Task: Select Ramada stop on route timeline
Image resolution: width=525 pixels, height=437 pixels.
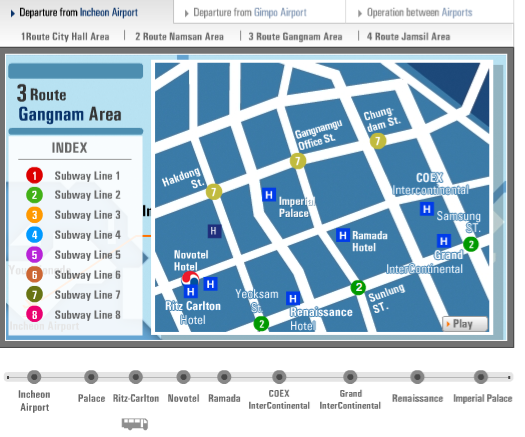Action: pyautogui.click(x=224, y=377)
